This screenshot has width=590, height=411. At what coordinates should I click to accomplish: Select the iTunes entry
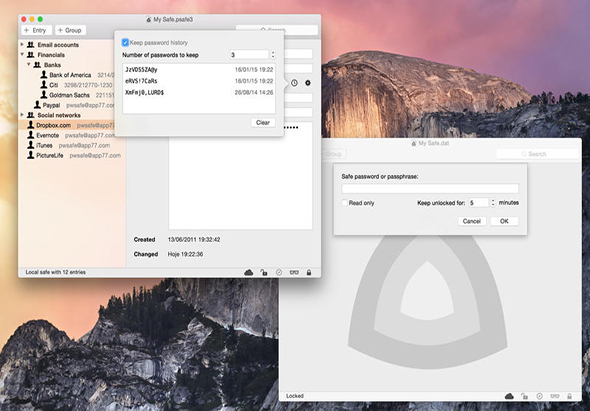(x=71, y=145)
